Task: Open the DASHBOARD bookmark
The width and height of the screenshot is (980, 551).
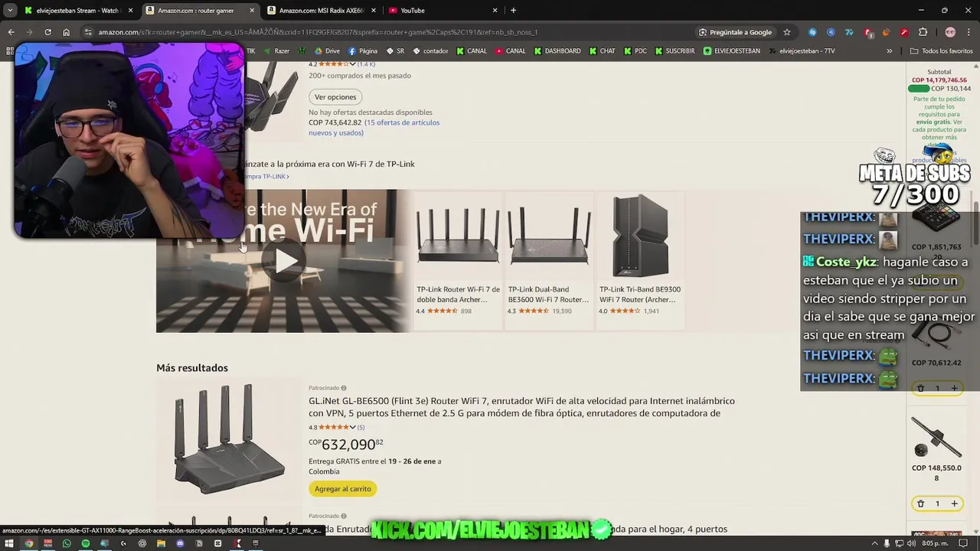Action: 557,51
